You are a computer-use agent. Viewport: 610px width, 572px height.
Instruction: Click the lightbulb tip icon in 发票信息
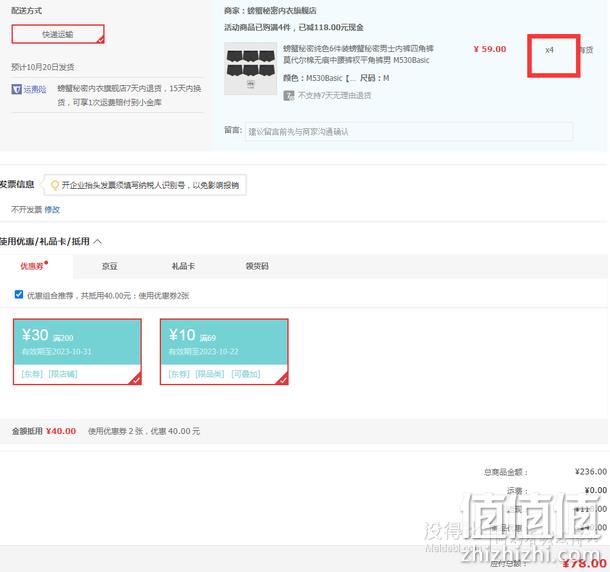[x=55, y=185]
